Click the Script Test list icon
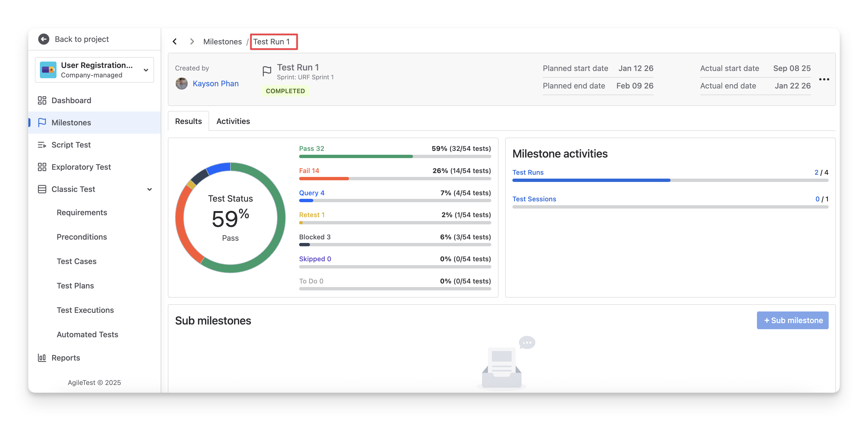Screen dimensions: 868x421 coord(42,145)
